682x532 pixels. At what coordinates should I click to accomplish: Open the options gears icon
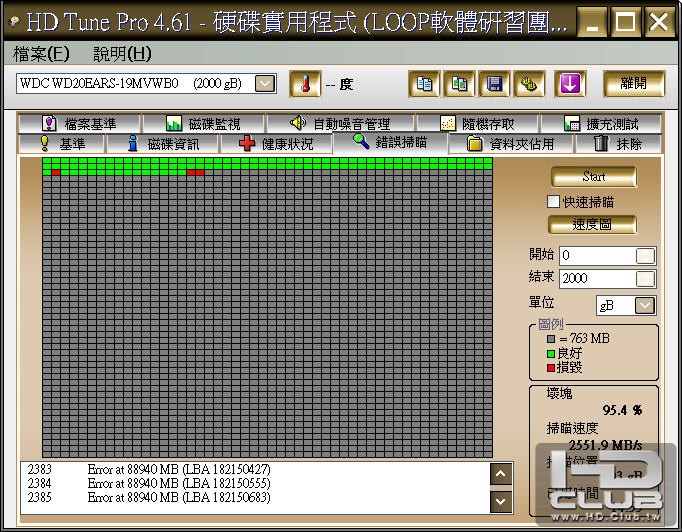(x=529, y=84)
